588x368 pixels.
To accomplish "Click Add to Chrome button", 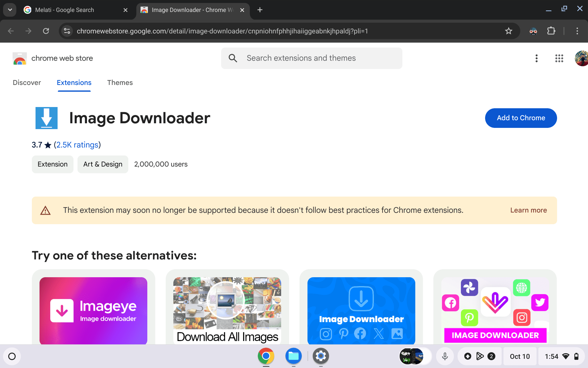I will [521, 118].
